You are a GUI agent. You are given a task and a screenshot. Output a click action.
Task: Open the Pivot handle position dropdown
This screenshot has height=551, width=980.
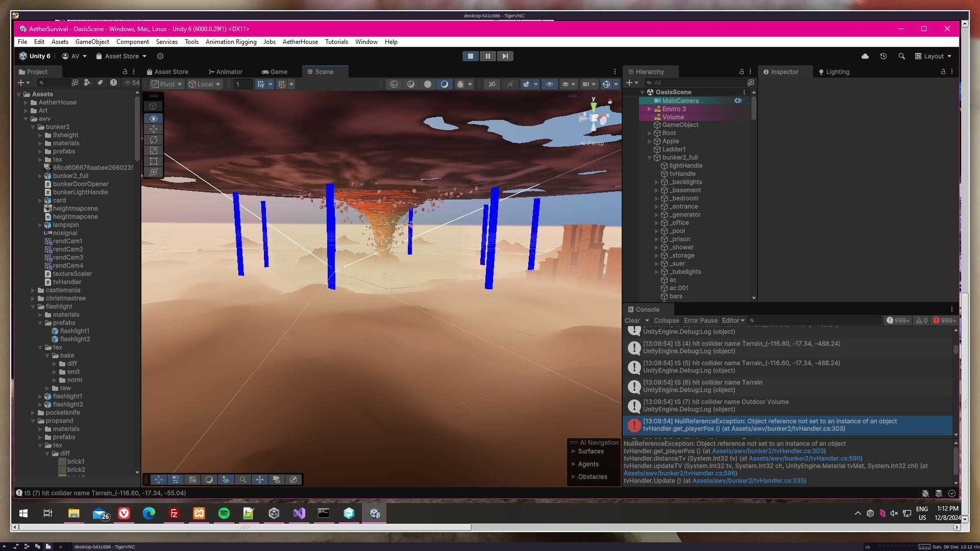tap(167, 84)
